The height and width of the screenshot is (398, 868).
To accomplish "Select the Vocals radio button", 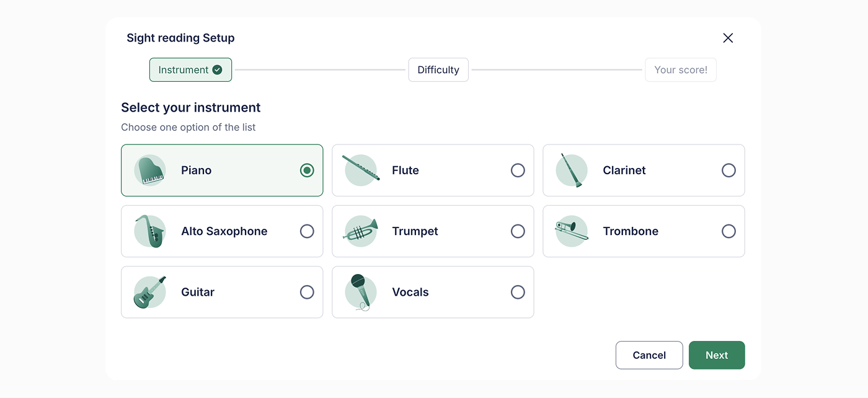I will 518,291.
